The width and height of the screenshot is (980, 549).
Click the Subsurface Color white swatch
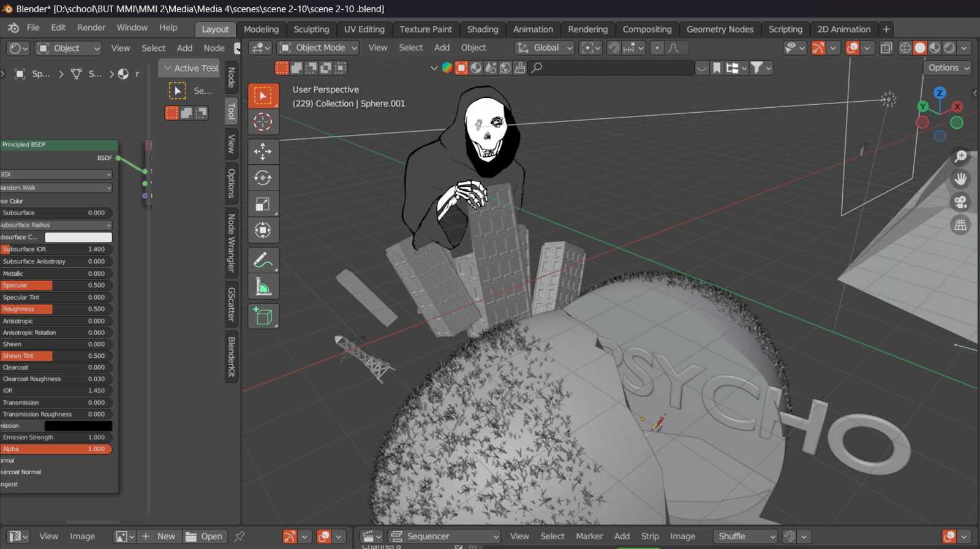pyautogui.click(x=78, y=237)
